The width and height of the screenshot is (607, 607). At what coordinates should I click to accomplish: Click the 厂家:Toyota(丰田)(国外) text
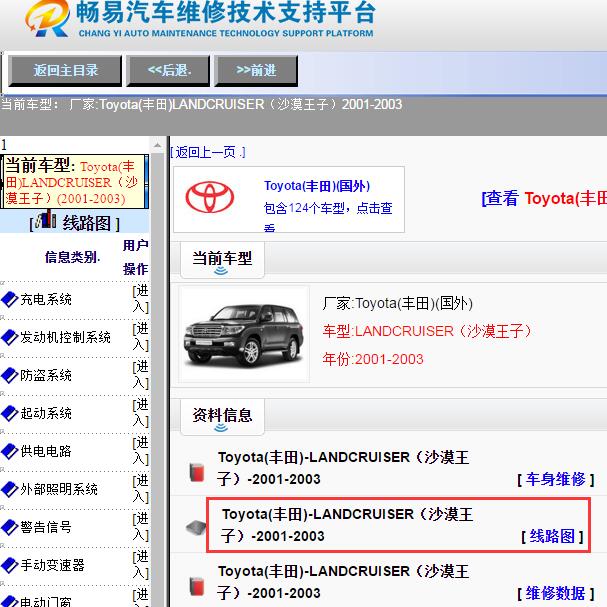pyautogui.click(x=398, y=304)
